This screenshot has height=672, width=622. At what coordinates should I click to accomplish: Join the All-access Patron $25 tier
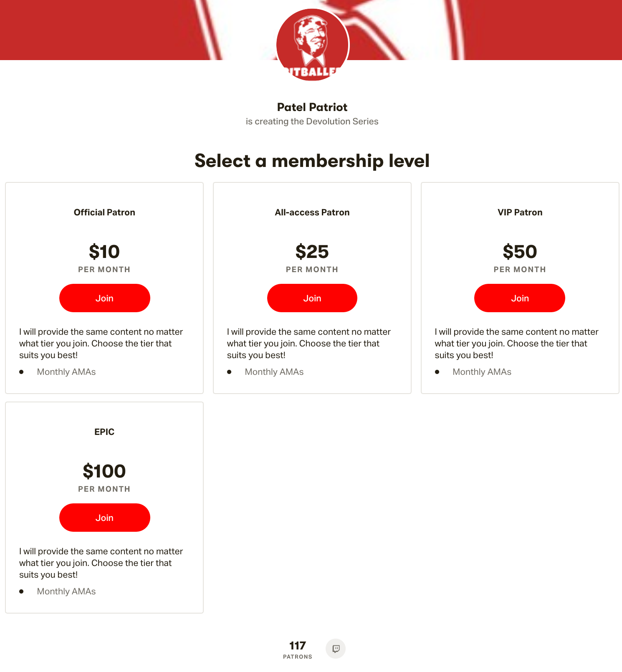click(312, 298)
